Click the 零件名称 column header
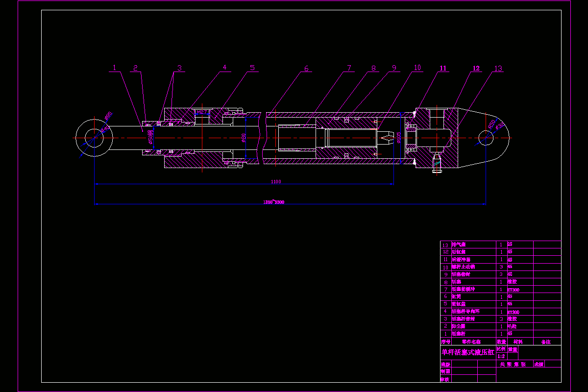Viewport: 588px width, 392px height. click(x=472, y=342)
